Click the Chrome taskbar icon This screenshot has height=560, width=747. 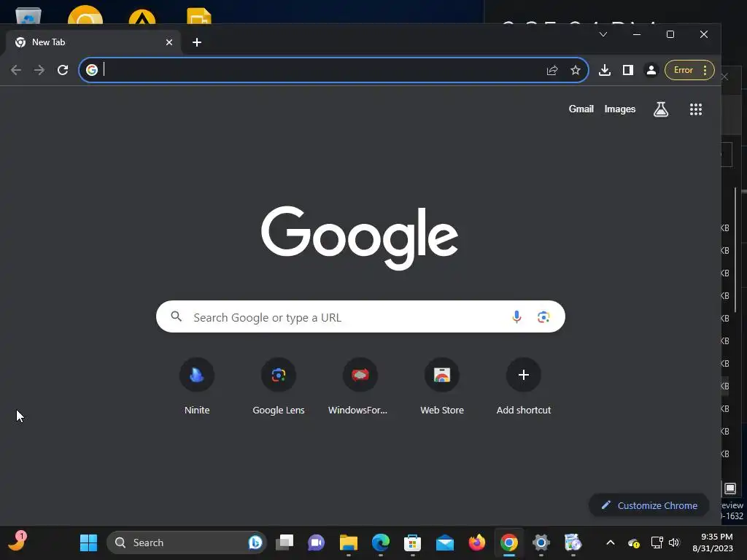[508, 542]
